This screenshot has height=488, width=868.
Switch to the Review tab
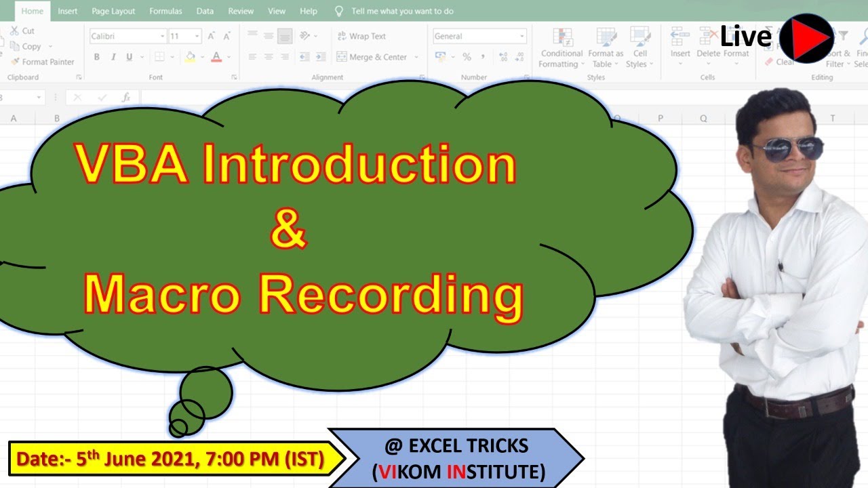click(241, 11)
